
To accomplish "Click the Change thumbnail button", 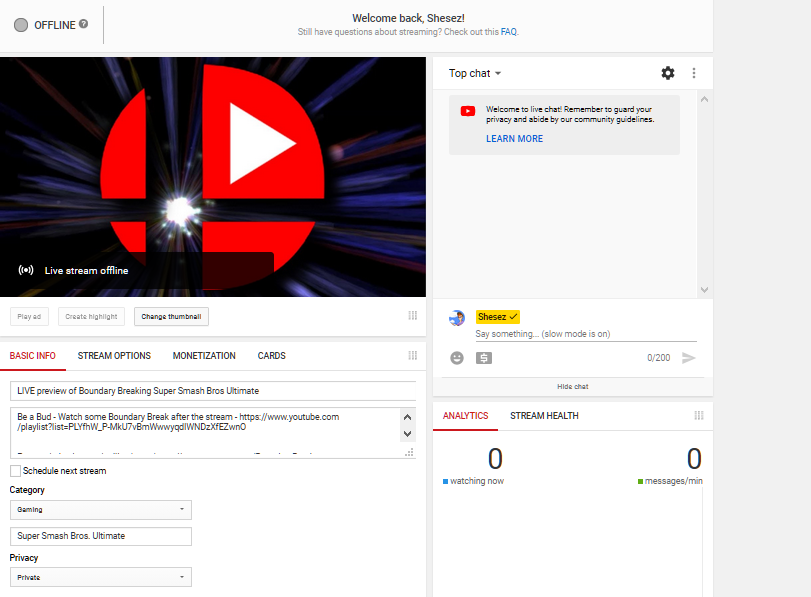I will click(171, 317).
